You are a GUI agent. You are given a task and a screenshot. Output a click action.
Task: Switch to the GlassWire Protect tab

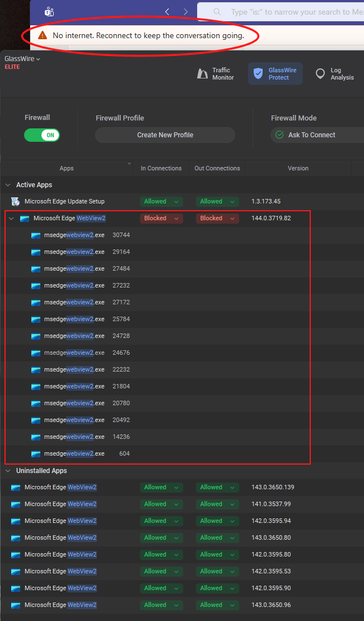276,74
